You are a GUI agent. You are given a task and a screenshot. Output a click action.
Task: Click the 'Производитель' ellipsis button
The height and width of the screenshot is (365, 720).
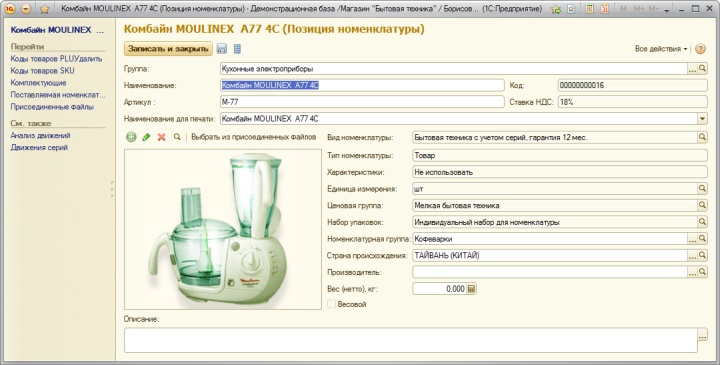[x=692, y=272]
